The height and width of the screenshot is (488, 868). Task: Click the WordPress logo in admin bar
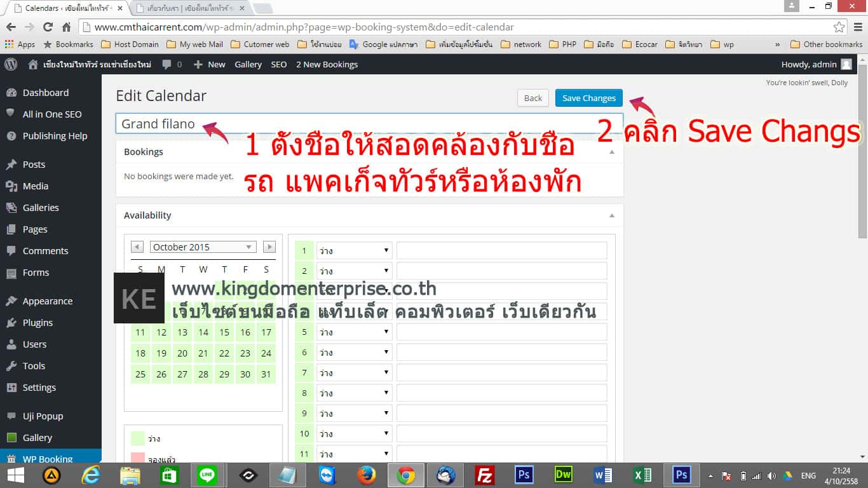tap(11, 64)
